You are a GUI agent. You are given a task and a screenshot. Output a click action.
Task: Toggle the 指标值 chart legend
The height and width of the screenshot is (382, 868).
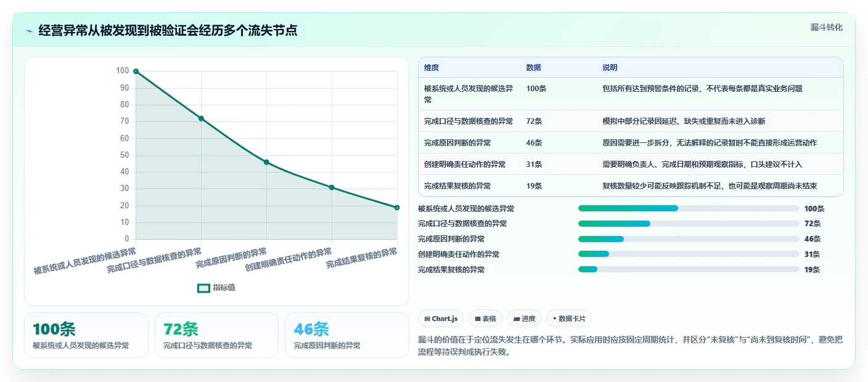point(216,288)
